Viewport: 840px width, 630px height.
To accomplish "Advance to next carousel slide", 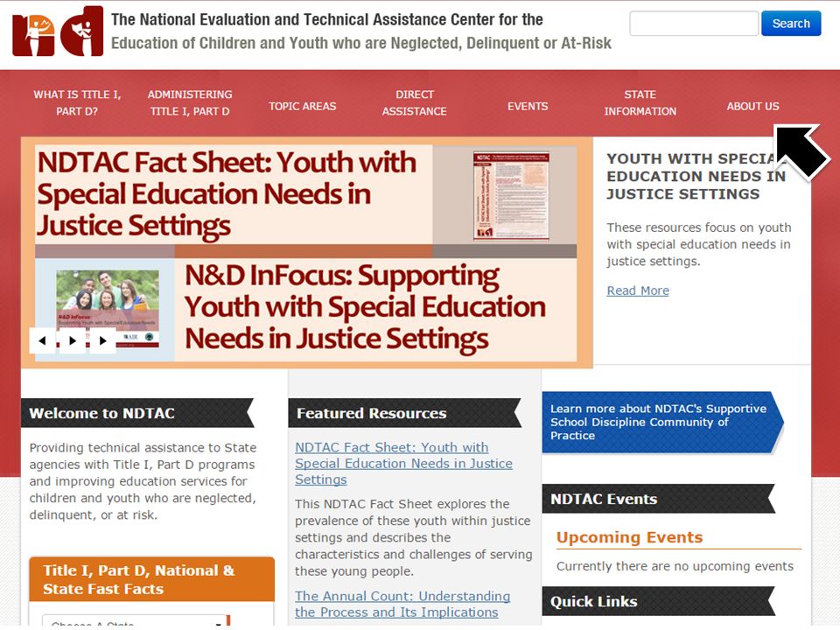I will [103, 340].
